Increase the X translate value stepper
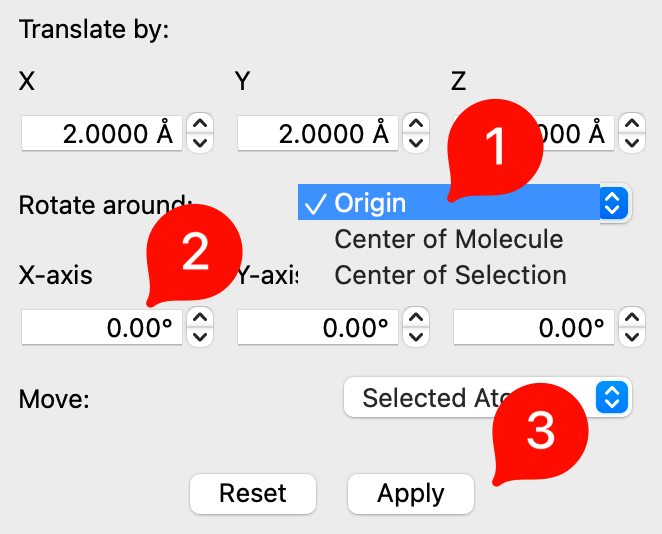The width and height of the screenshot is (662, 534). (200, 124)
